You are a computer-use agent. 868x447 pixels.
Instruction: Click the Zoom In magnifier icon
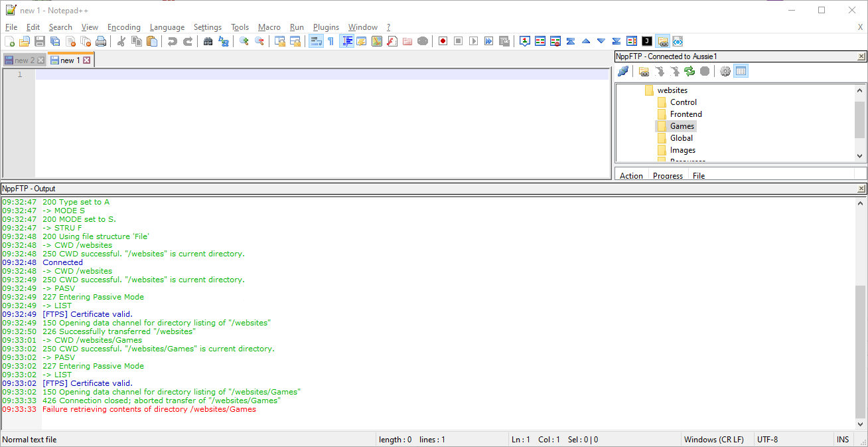point(244,41)
